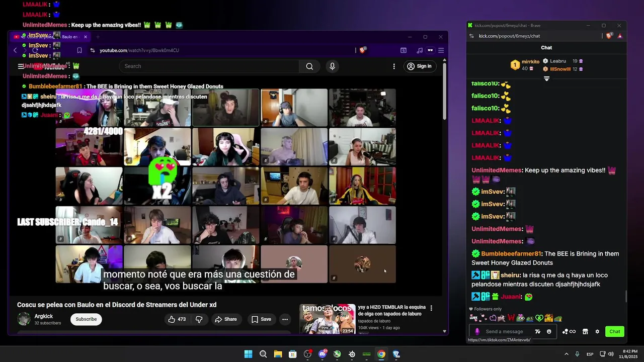
Task: Click the YouTube page vertical scrollbar thumb
Action: [444, 92]
